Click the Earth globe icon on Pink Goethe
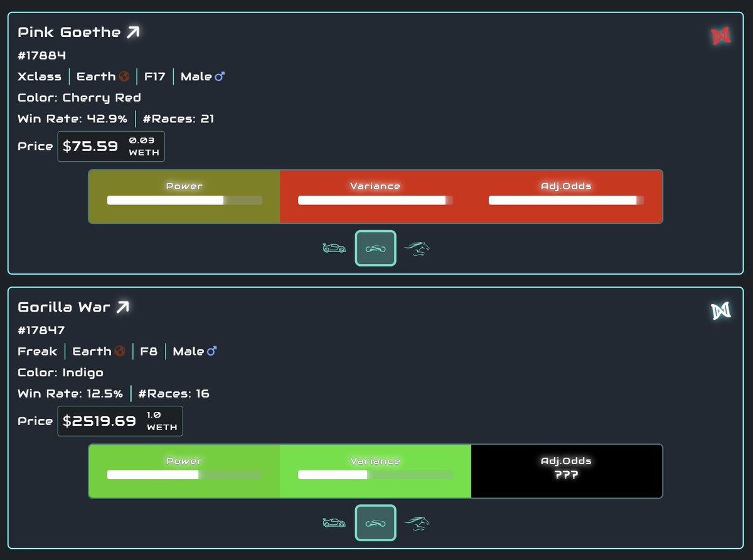Image resolution: width=753 pixels, height=560 pixels. [x=124, y=77]
